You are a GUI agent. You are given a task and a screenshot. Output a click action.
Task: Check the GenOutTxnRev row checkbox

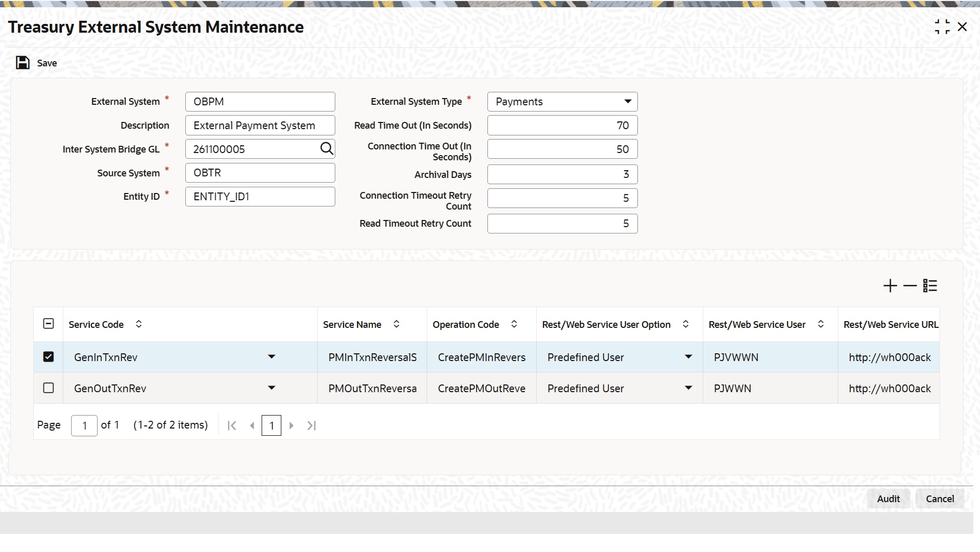(48, 388)
